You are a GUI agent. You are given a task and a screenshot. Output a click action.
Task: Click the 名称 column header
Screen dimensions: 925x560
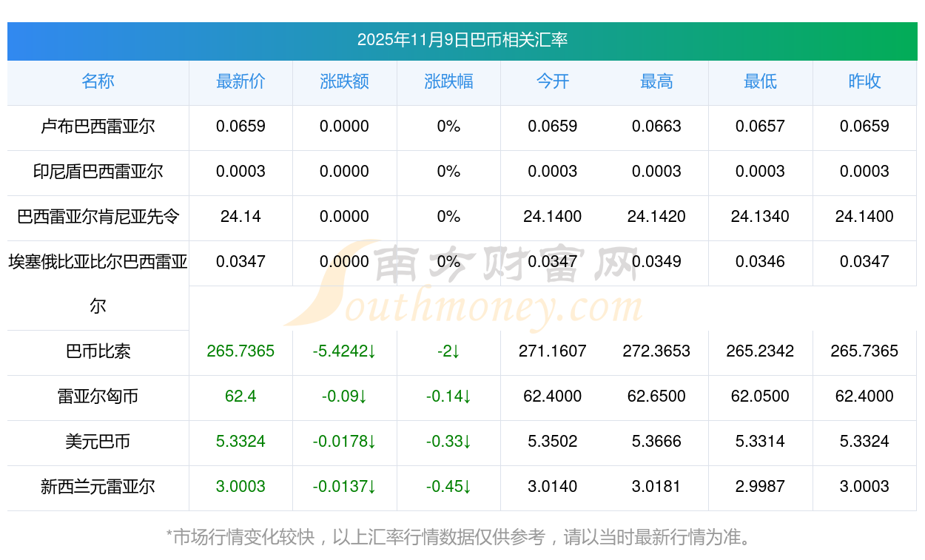(98, 82)
